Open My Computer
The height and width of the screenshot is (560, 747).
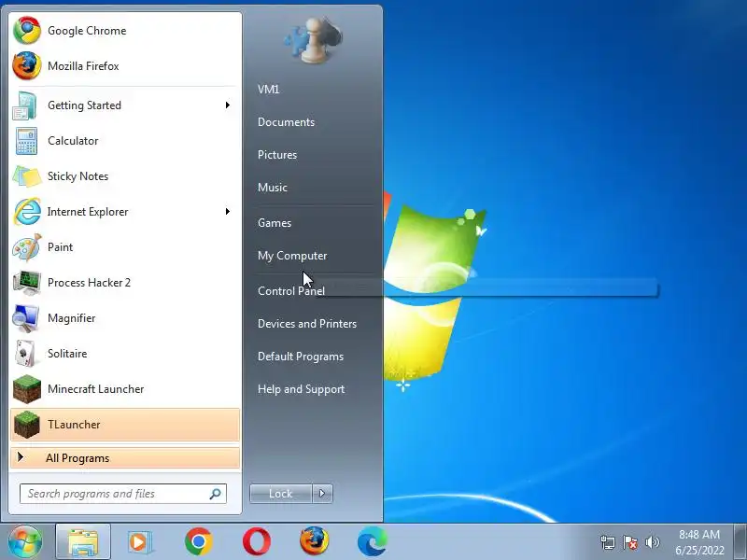pos(292,256)
